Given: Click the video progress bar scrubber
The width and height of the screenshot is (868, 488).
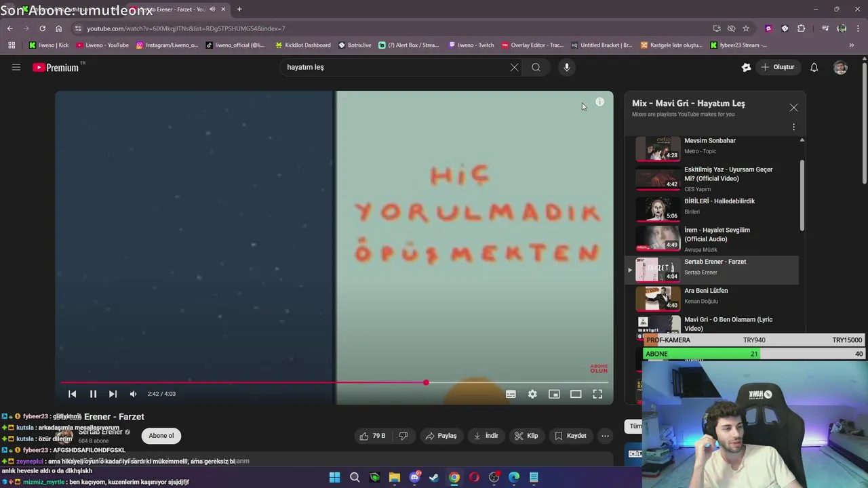Looking at the screenshot, I should tap(426, 383).
